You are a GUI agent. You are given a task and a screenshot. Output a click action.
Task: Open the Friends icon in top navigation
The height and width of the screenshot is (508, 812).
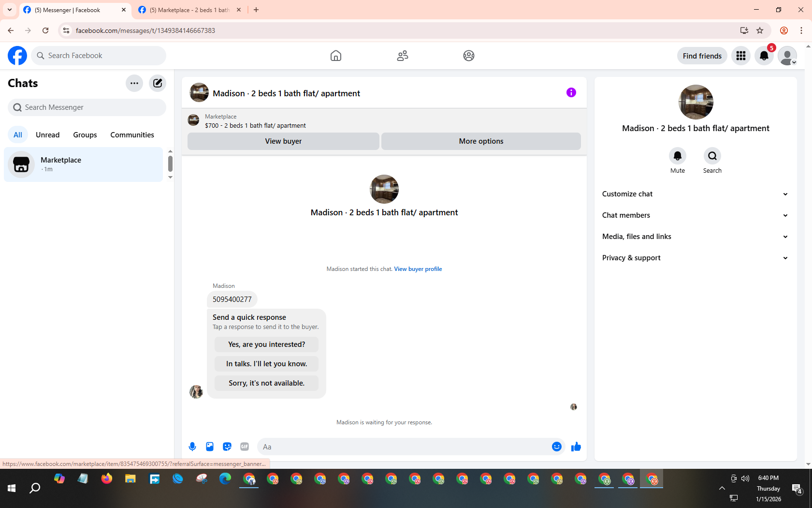pos(403,56)
